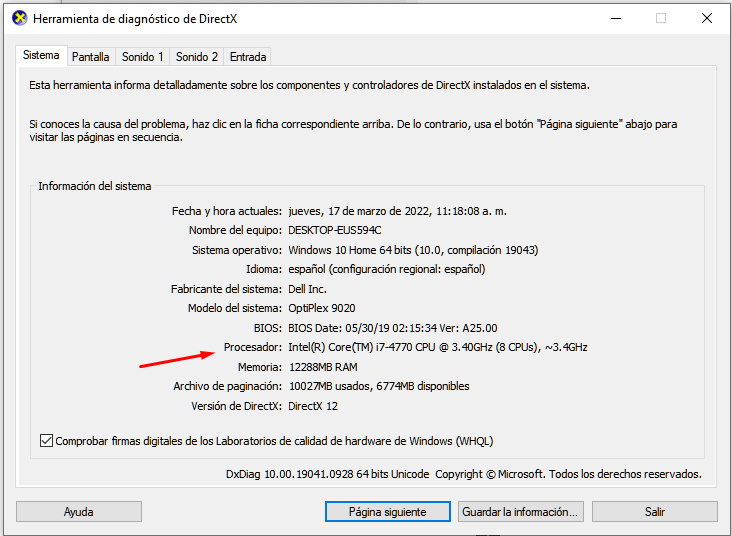Click the Modelo del sistema label
732x536 pixels.
click(x=235, y=308)
